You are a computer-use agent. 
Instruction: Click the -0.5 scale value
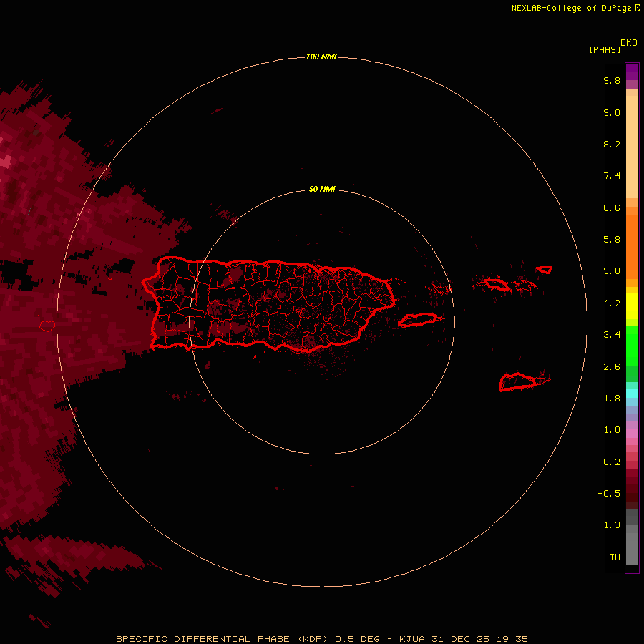(609, 494)
